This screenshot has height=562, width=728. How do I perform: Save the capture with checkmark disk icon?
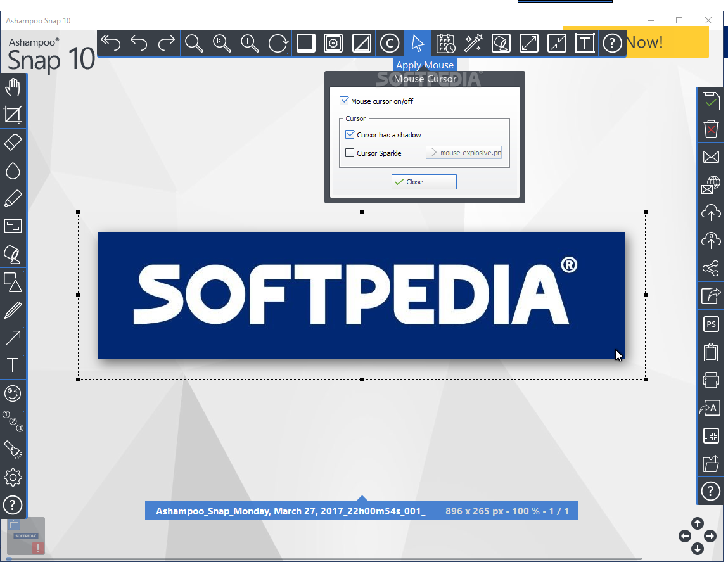tap(711, 101)
